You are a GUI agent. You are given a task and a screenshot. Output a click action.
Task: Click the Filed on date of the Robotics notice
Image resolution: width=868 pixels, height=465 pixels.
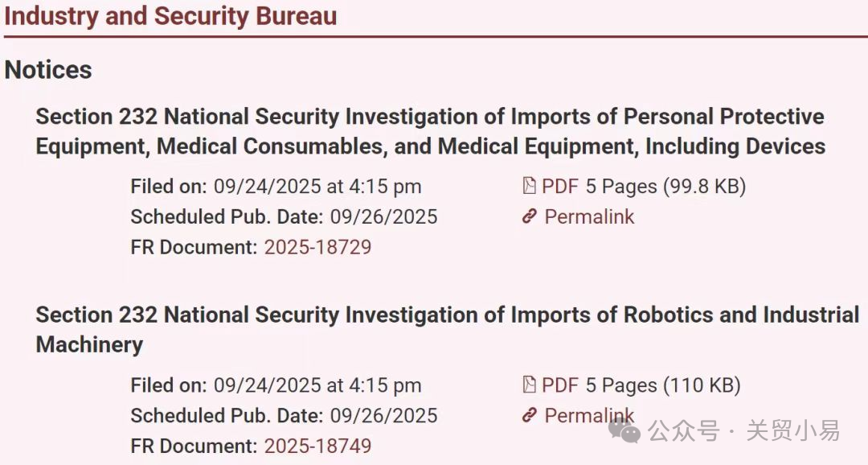pos(317,385)
